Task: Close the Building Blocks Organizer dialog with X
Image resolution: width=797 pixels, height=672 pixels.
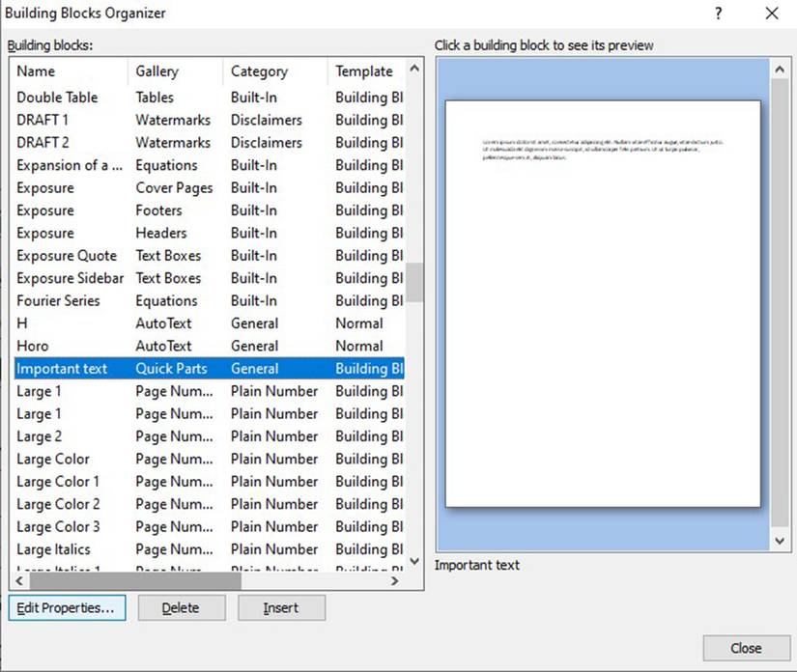Action: click(x=772, y=14)
